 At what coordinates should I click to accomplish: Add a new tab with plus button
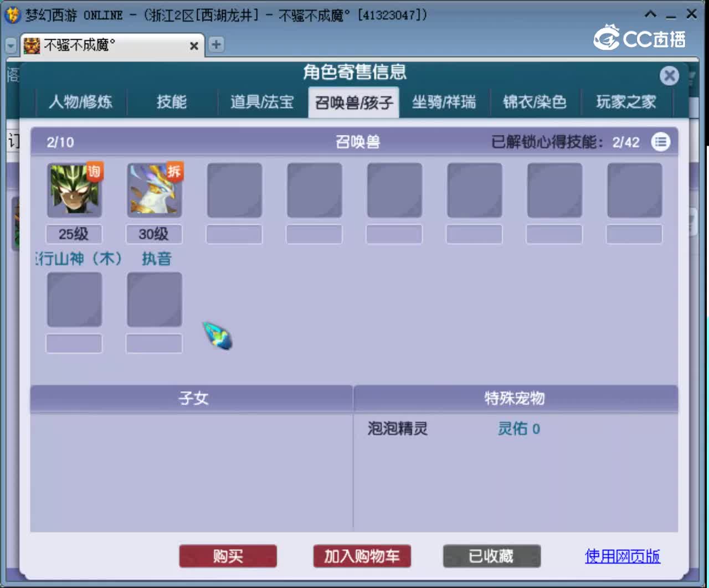216,44
